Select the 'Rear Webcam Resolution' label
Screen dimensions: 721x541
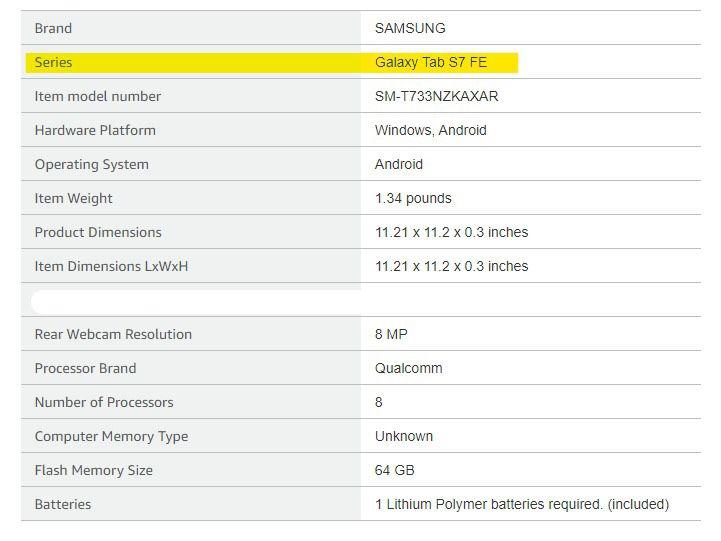pos(113,334)
